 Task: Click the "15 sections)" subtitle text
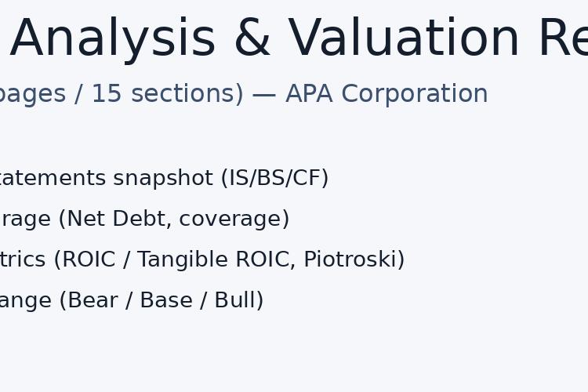coord(168,94)
